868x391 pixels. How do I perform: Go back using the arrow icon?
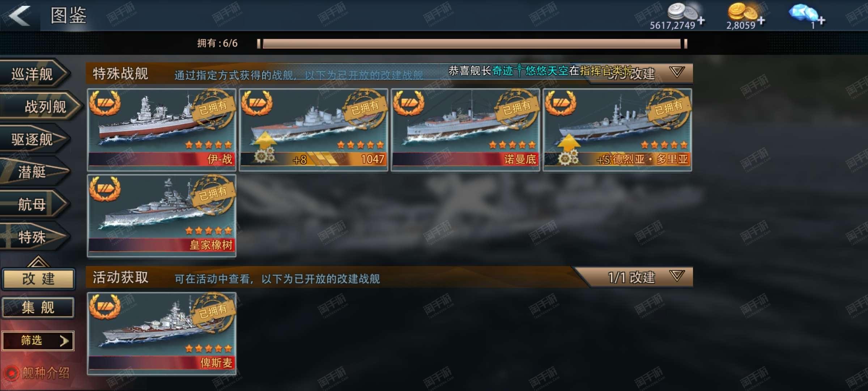coord(20,16)
